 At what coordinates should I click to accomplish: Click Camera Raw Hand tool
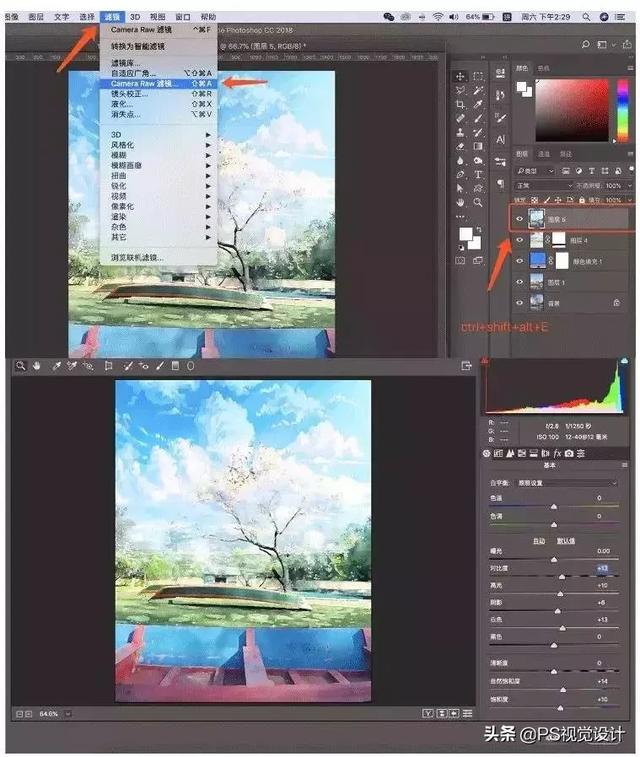[x=37, y=366]
